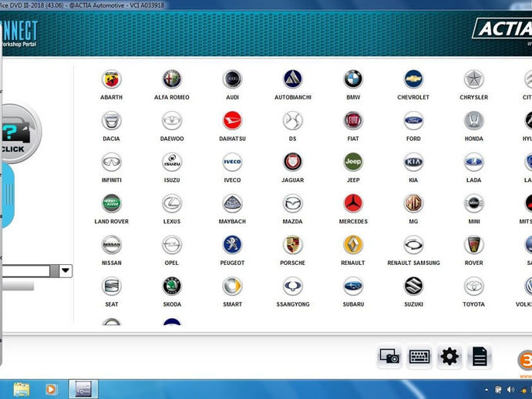Viewport: 532px width, 399px height.
Task: Show hidden system tray icons
Action: pos(487,391)
